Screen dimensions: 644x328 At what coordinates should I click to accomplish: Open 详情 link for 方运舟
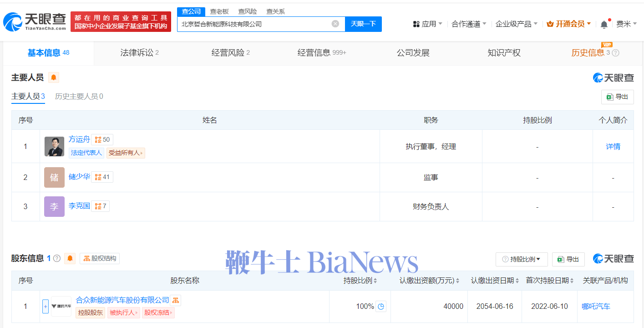(613, 147)
